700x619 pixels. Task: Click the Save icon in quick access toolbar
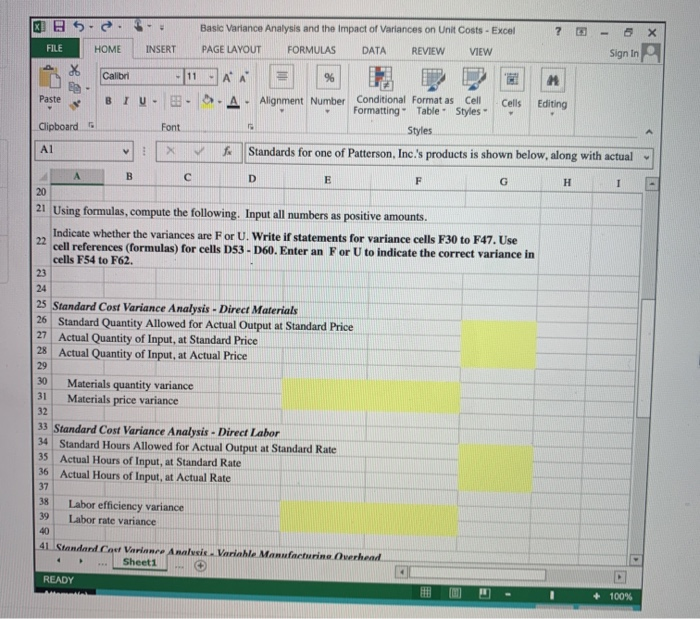[59, 26]
